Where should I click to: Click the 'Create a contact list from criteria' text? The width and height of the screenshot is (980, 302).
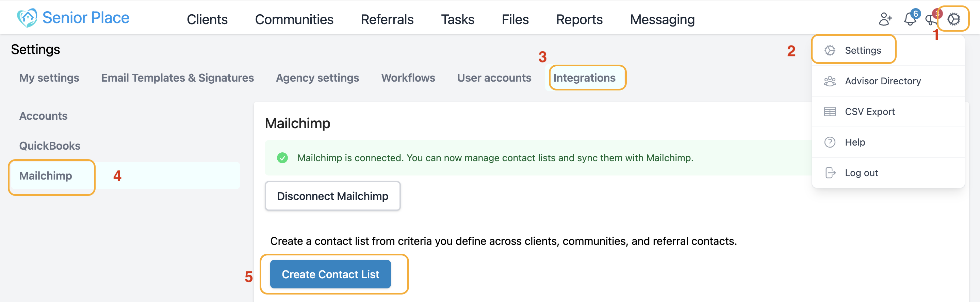503,241
